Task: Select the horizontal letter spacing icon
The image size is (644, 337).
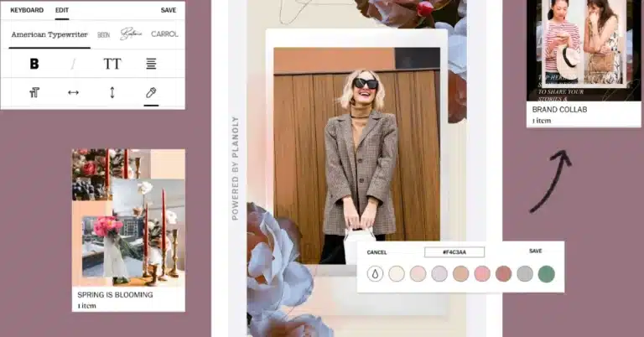Action: point(73,92)
